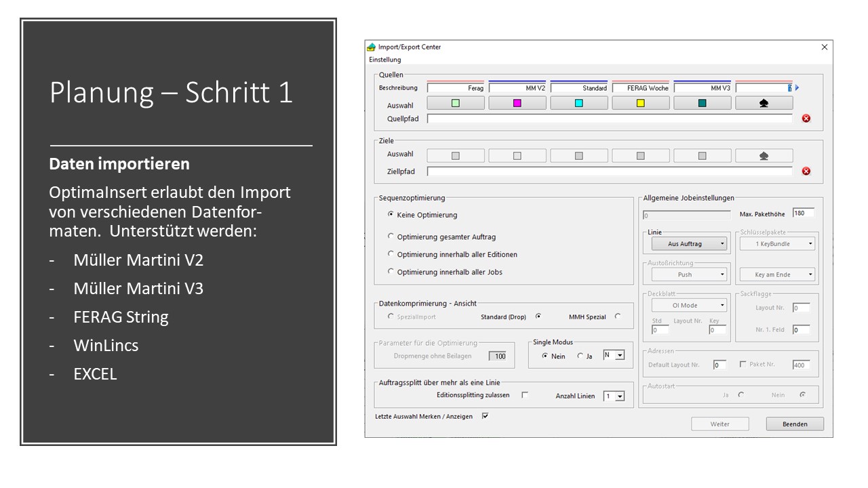Click the second gray target button in Ziele
The width and height of the screenshot is (868, 488).
[517, 155]
